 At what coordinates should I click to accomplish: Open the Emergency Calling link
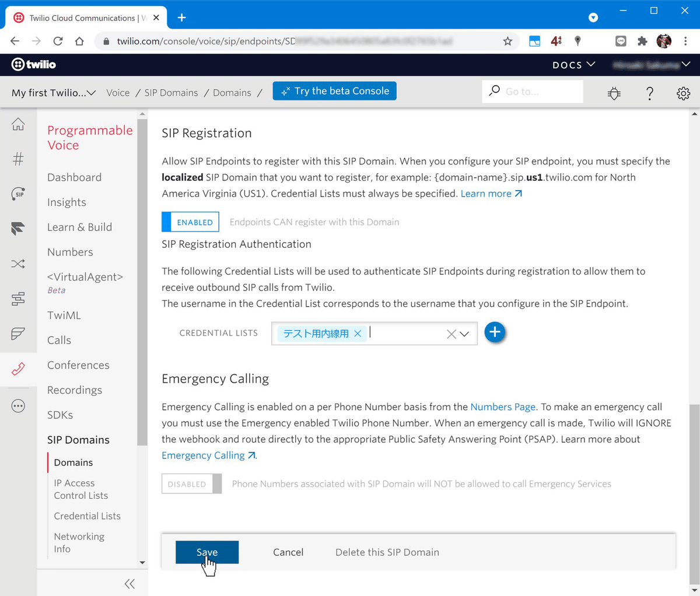tap(208, 455)
